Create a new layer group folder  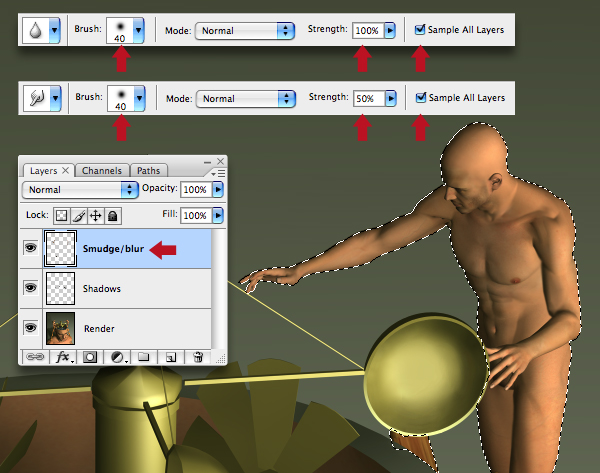143,357
